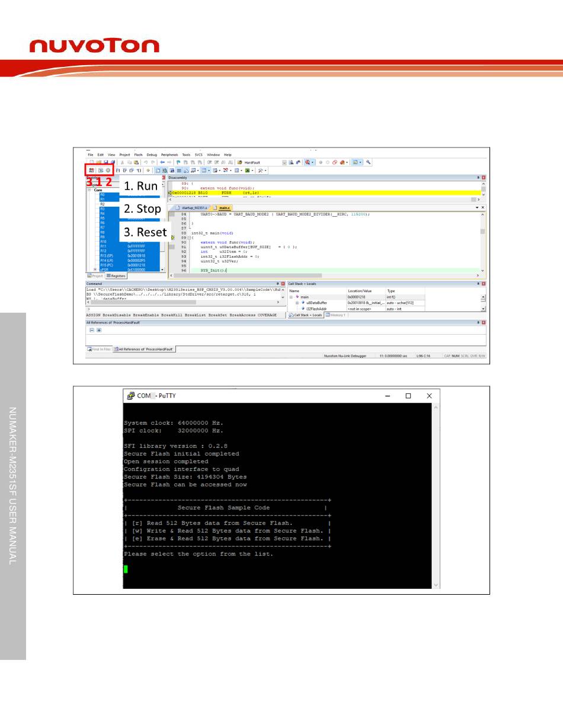Viewport: 563px width, 728px height.
Task: Minimize the PuTTY window
Action: pos(388,396)
